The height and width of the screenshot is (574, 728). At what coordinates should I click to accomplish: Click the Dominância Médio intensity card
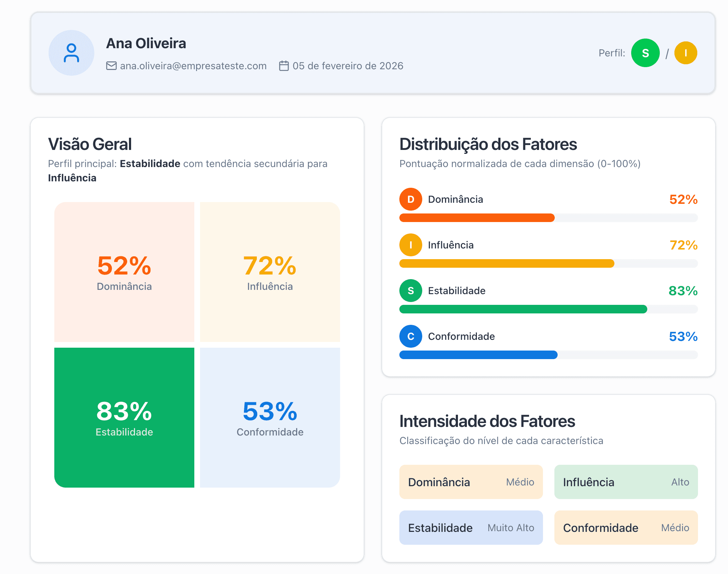coord(471,482)
